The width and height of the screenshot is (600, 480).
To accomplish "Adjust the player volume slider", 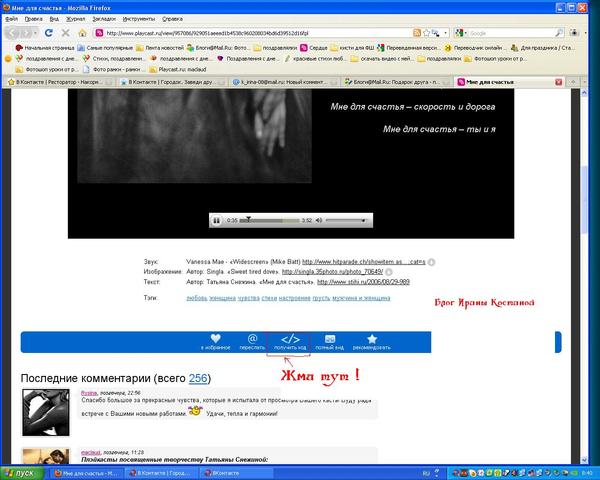I will [346, 220].
